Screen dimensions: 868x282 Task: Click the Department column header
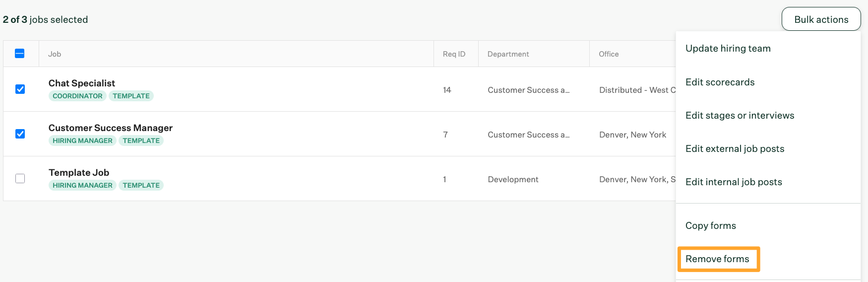[x=508, y=54]
